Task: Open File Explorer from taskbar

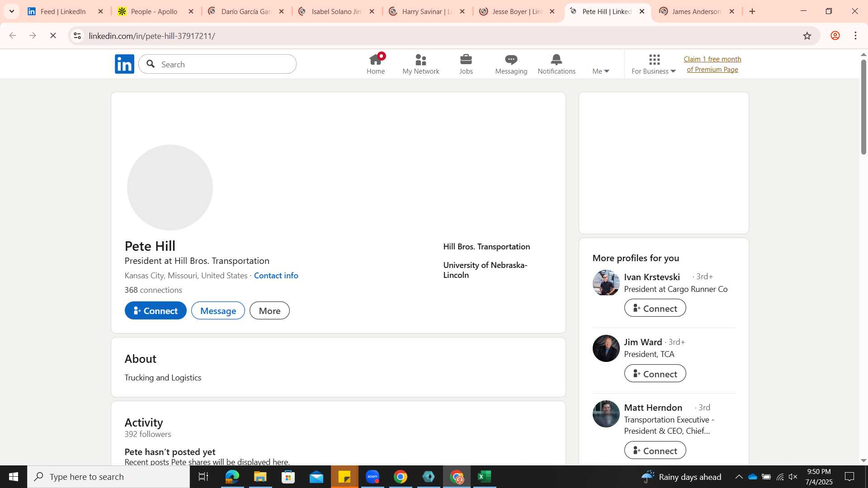Action: [x=260, y=477]
